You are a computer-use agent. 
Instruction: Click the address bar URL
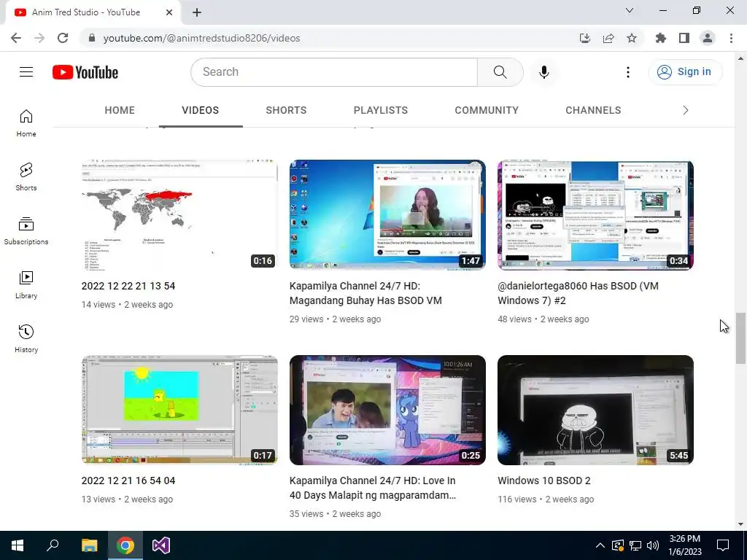[x=201, y=38]
